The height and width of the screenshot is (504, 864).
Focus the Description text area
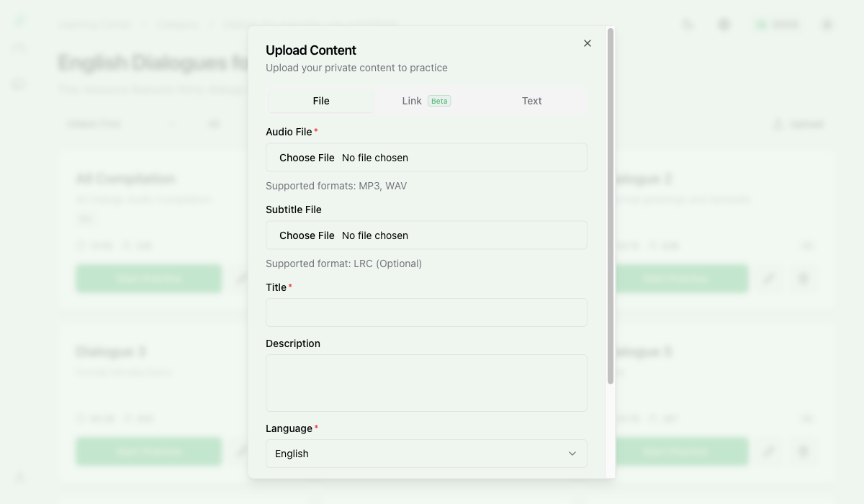(x=426, y=382)
